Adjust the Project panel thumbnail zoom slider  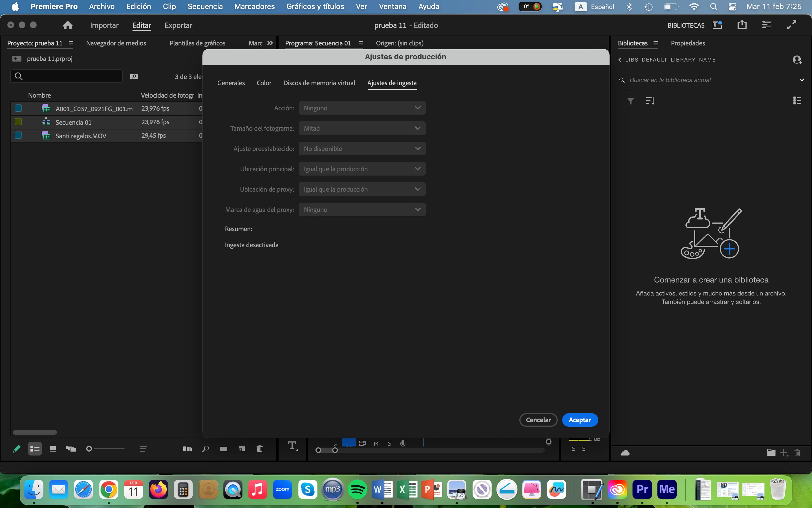click(89, 448)
